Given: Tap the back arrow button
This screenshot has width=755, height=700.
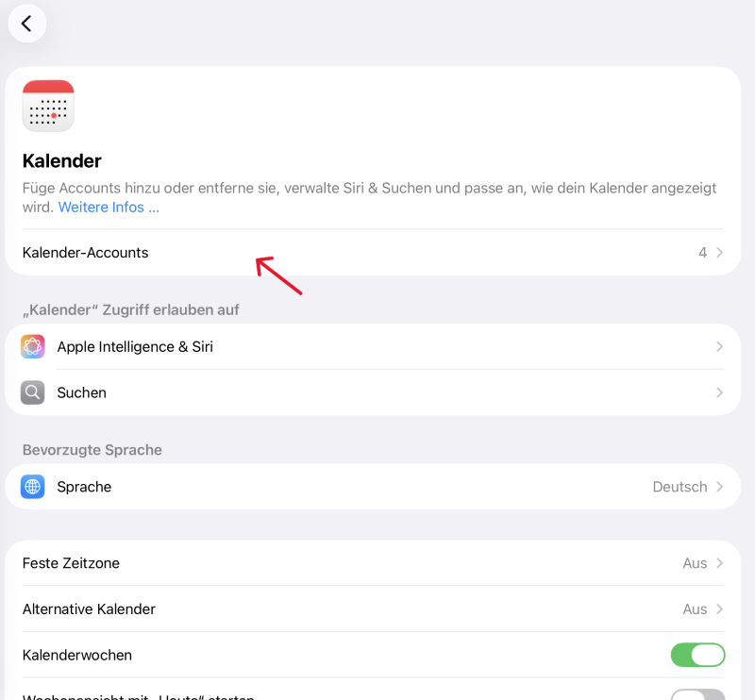Looking at the screenshot, I should (27, 23).
